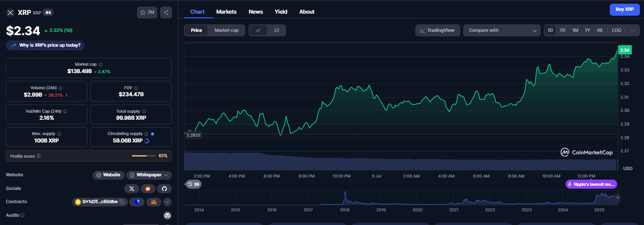Screen dimensions: 644x225
Task: Click the XRP coin logo icon
Action: [10, 12]
